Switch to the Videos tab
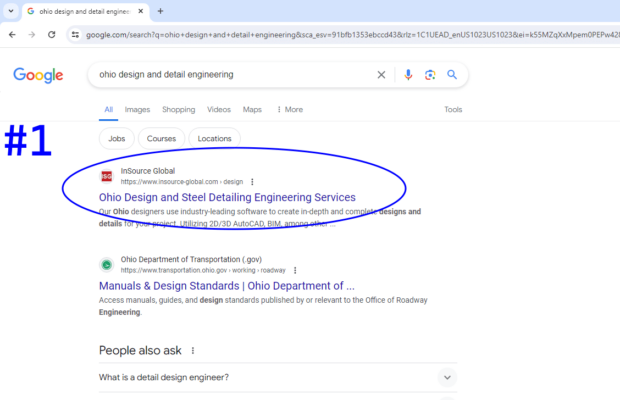The height and width of the screenshot is (400, 620). click(218, 110)
